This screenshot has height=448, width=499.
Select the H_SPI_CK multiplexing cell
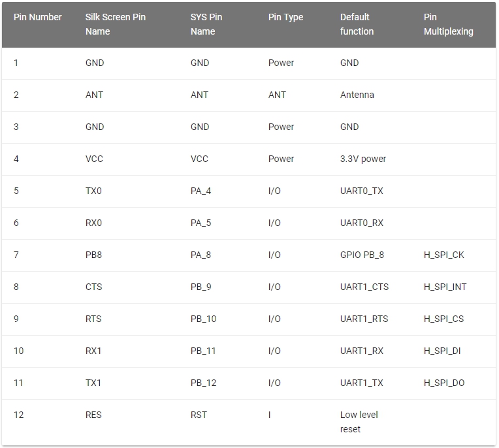443,255
